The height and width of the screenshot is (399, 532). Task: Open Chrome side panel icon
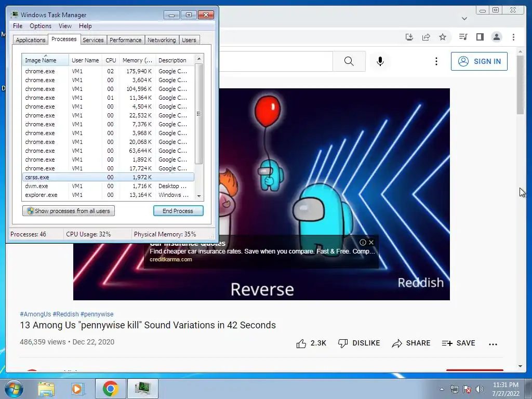click(480, 37)
